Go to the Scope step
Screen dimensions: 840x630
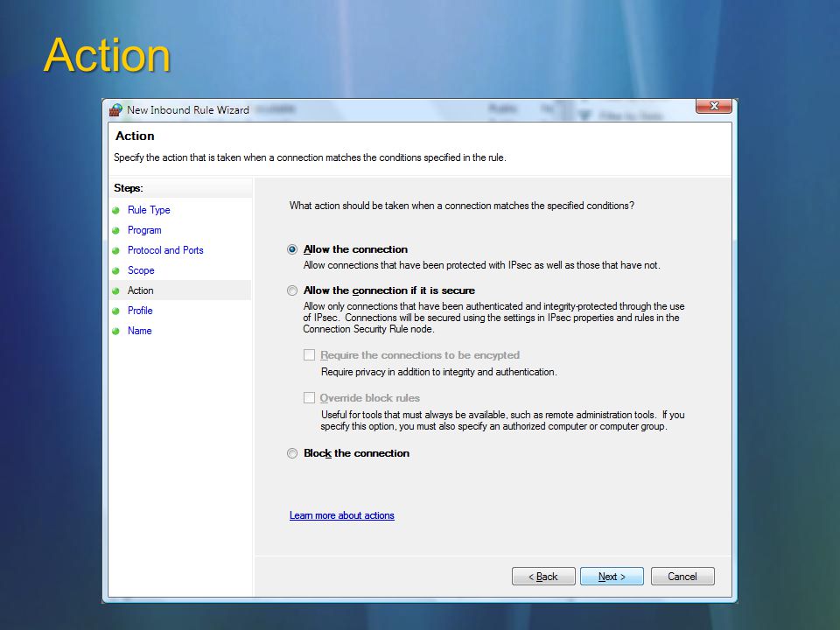pos(141,270)
